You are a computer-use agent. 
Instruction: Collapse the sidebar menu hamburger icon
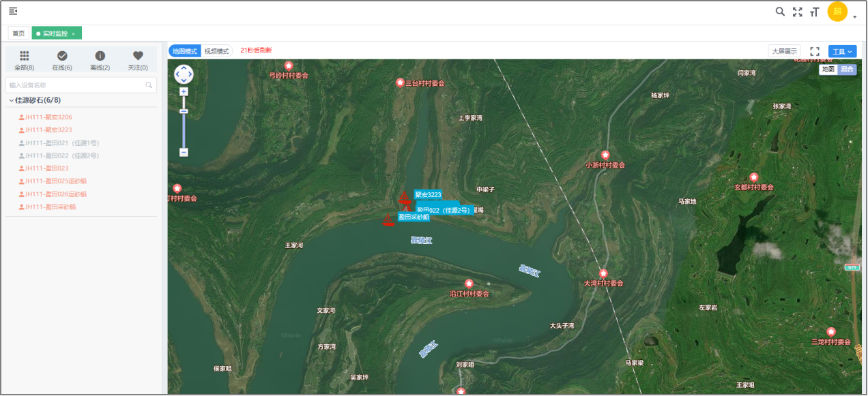coord(13,11)
